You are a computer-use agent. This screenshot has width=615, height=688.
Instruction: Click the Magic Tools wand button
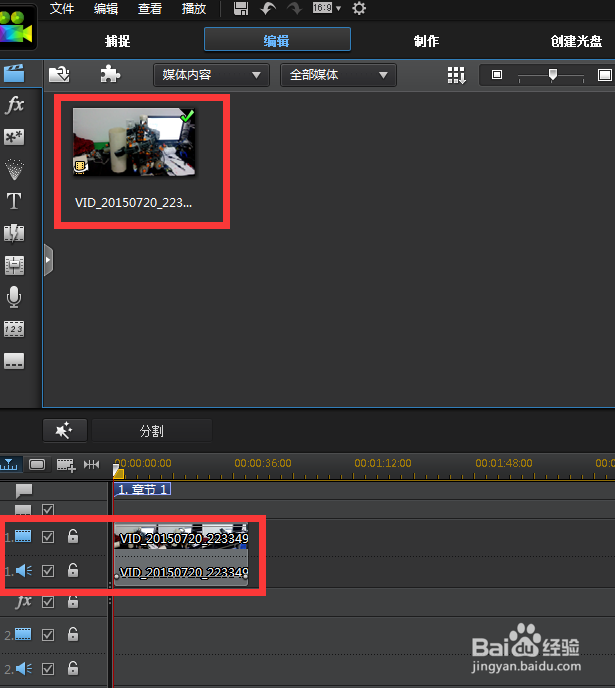coord(64,430)
